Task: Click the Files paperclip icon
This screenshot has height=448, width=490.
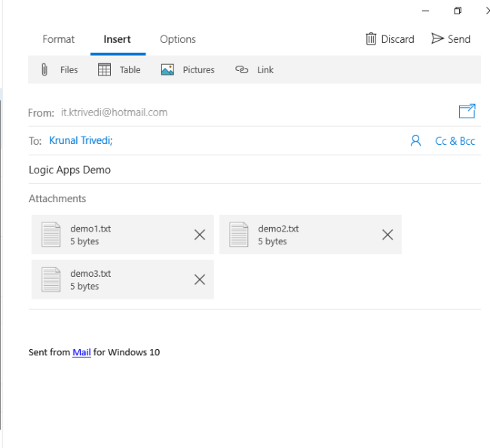Action: 44,69
